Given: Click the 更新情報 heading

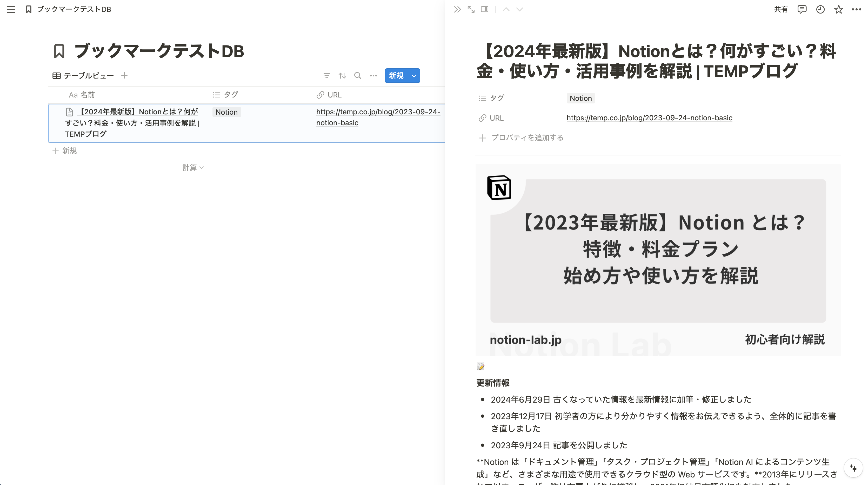Looking at the screenshot, I should (x=493, y=383).
